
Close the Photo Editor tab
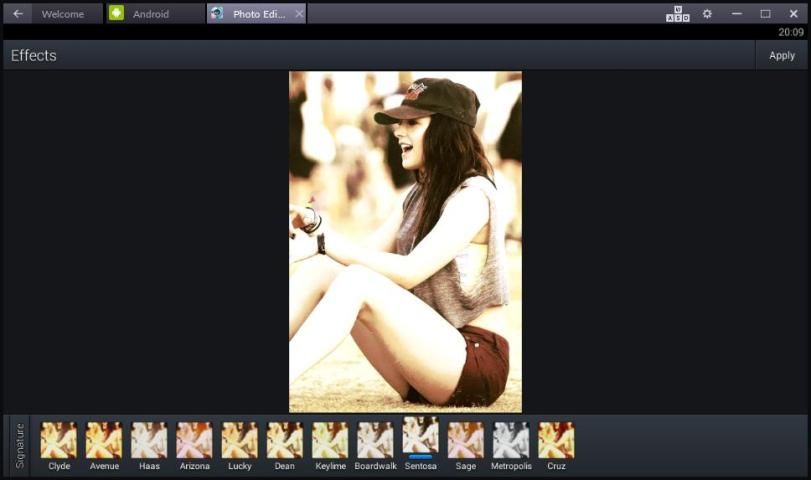click(x=299, y=14)
